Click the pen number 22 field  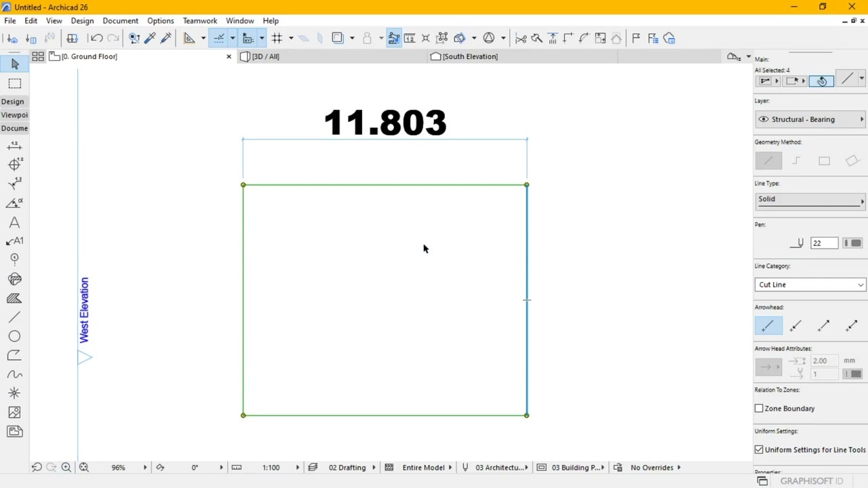coord(824,243)
